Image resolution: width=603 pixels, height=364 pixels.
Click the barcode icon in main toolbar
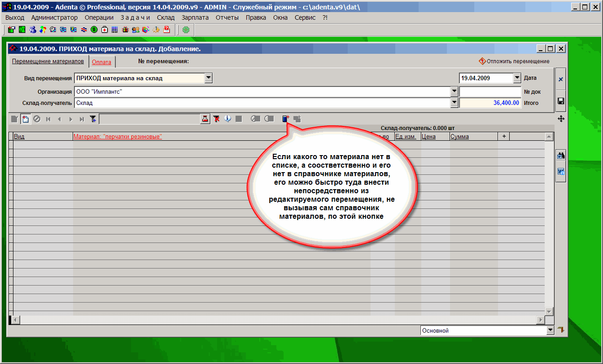115,30
